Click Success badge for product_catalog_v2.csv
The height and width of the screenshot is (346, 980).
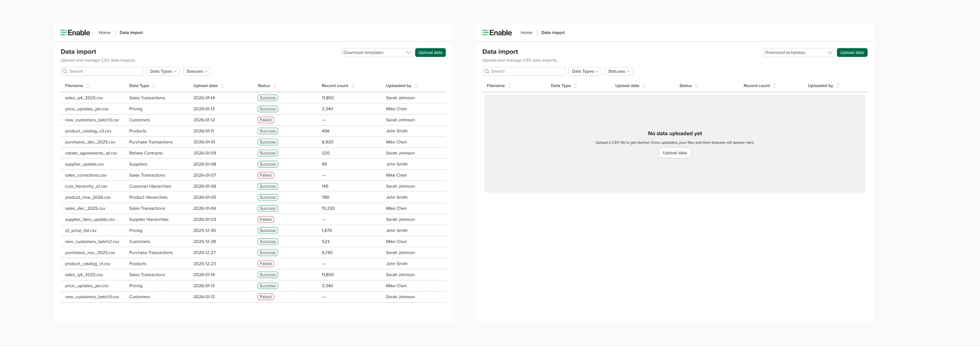(x=268, y=131)
